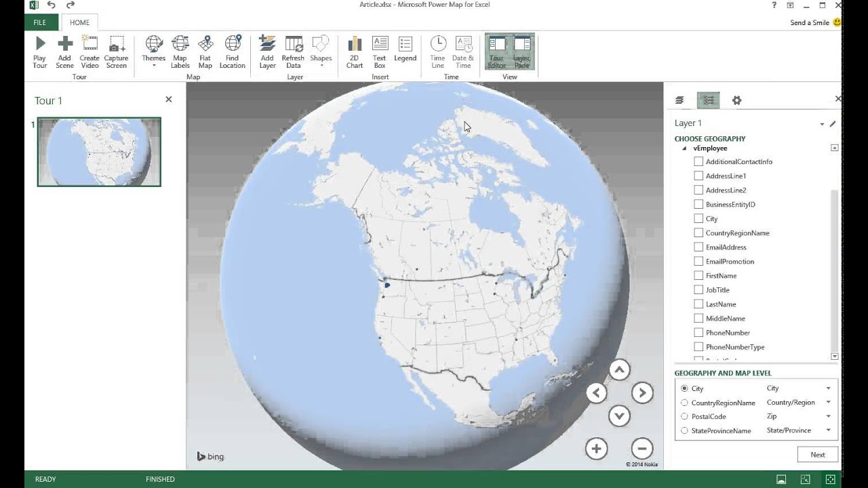868x488 pixels.
Task: Select the HOME ribbon tab
Action: pos(79,22)
